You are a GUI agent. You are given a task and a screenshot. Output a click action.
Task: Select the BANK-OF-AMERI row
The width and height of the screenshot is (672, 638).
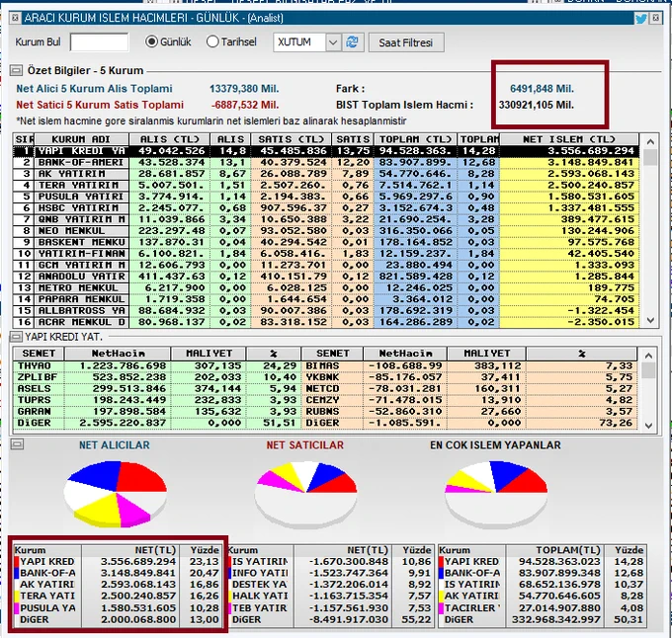(x=326, y=162)
